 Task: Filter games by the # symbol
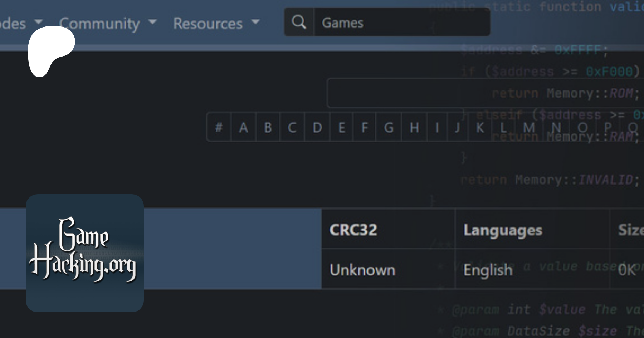[x=219, y=127]
